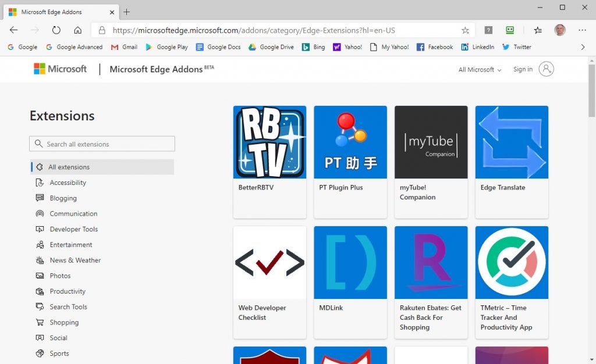Show more bookmarks with the overflow chevron
The image size is (596, 364).
point(583,47)
